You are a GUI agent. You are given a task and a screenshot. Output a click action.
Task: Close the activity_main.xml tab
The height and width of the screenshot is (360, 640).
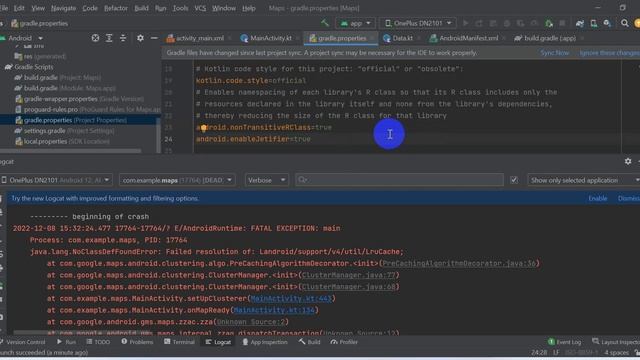click(x=230, y=38)
